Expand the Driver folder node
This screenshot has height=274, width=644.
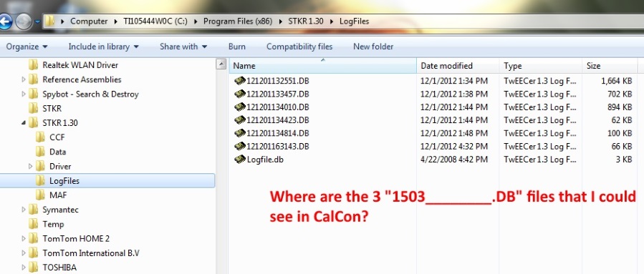(x=30, y=166)
